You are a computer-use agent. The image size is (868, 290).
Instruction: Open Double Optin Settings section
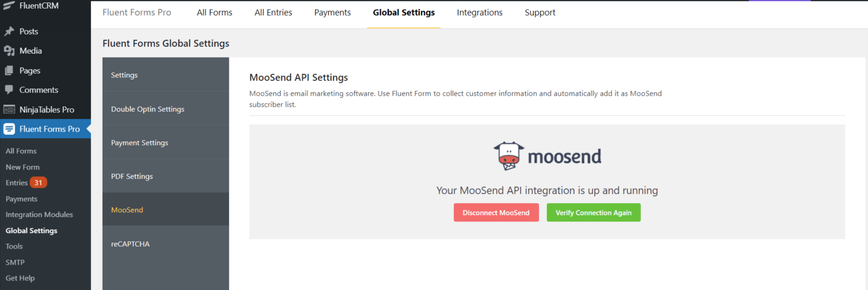[166, 109]
